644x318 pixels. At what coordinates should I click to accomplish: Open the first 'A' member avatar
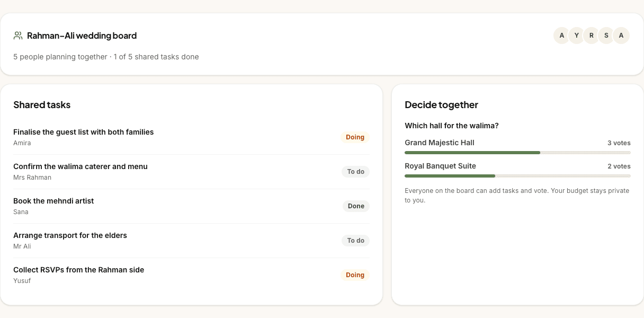562,36
